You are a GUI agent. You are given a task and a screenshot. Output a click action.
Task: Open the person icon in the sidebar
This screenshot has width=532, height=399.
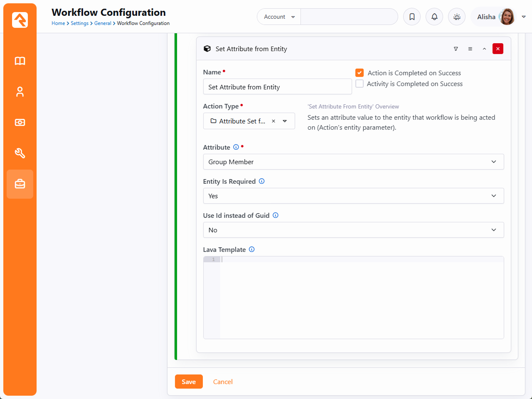(x=20, y=92)
